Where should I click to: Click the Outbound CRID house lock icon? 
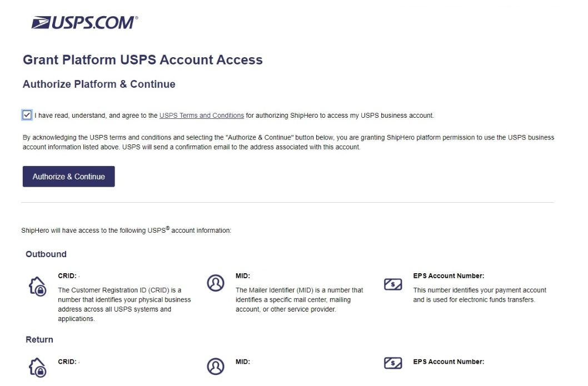click(x=37, y=287)
